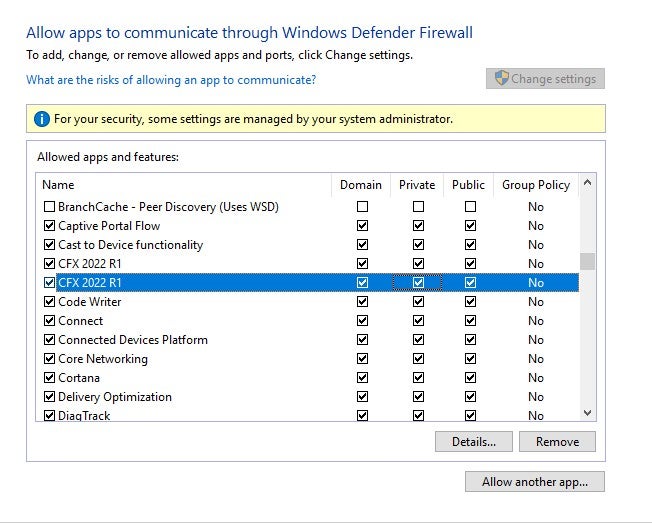Click the Domain column header
Screen dimensions: 652x523
(x=361, y=185)
